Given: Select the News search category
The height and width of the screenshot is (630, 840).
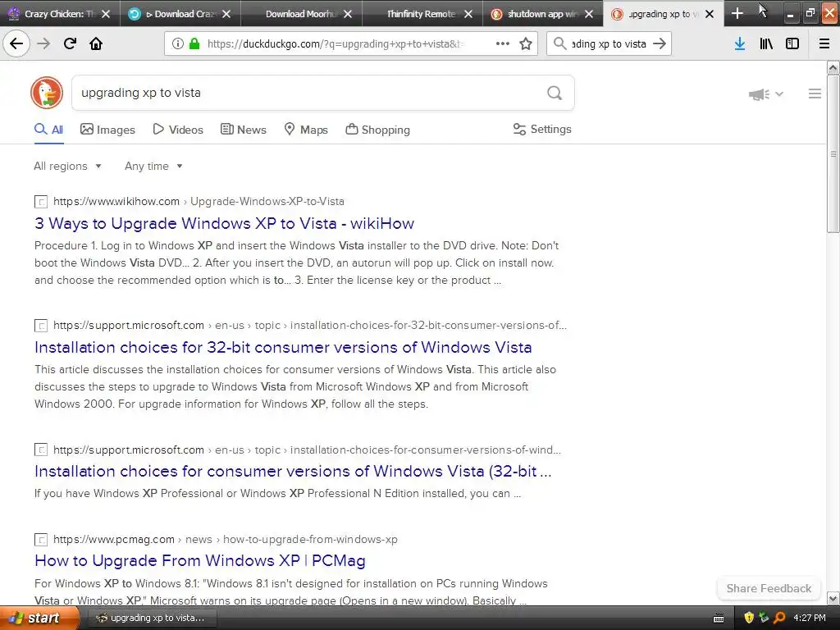Looking at the screenshot, I should [x=243, y=130].
